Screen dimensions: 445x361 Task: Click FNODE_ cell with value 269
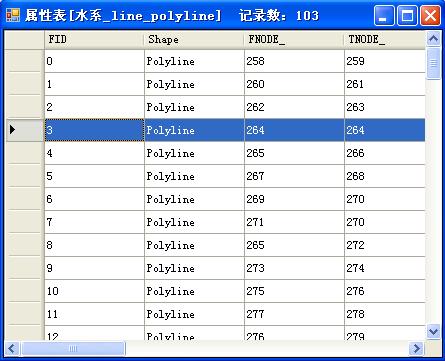(x=294, y=199)
